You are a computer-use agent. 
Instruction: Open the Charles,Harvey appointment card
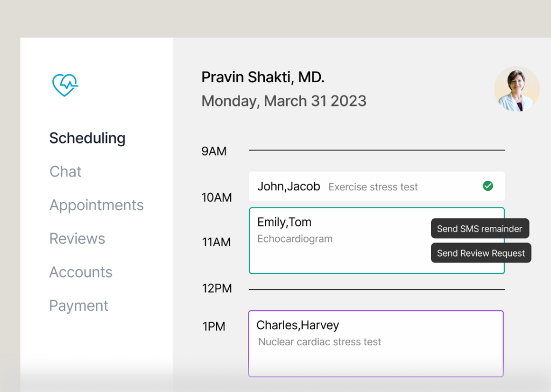tap(376, 344)
